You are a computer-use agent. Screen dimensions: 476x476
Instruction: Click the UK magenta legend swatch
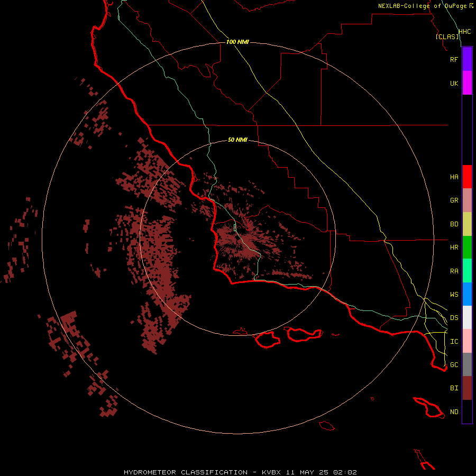(467, 83)
